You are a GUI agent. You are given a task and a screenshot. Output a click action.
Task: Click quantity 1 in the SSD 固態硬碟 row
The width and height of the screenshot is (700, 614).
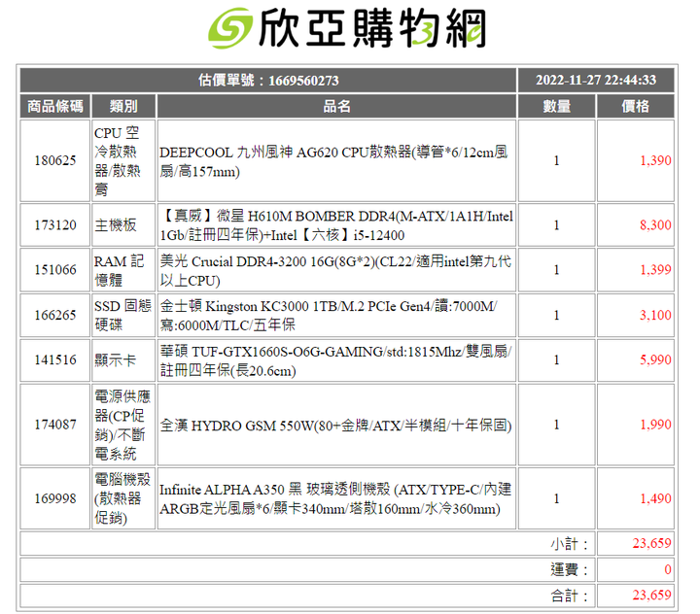557,315
